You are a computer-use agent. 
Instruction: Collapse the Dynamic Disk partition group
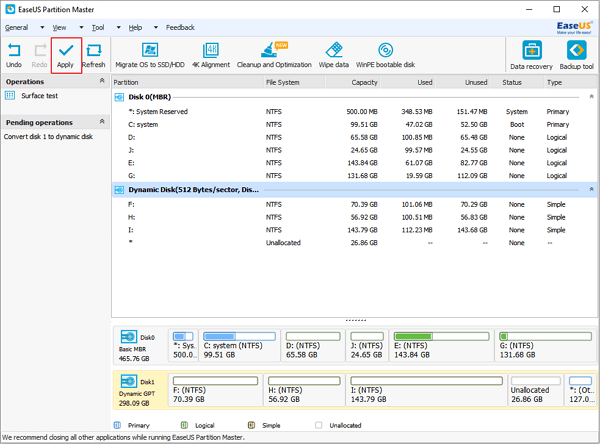[x=591, y=189]
